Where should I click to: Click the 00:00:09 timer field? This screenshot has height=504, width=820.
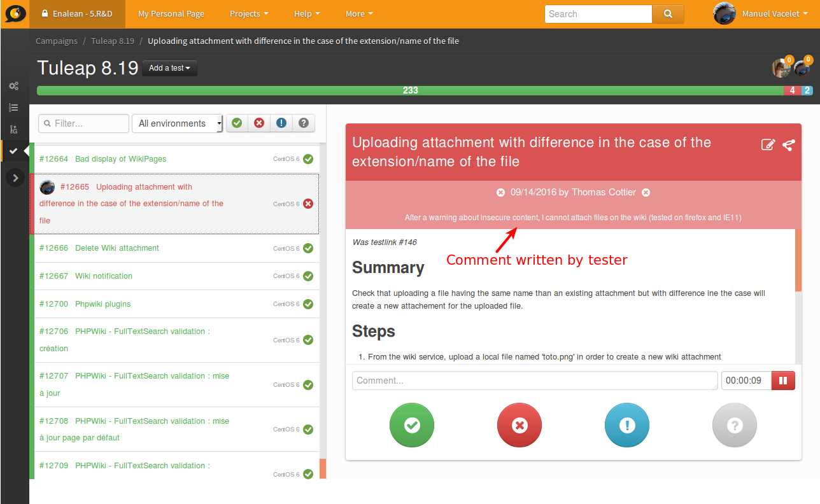tap(746, 381)
